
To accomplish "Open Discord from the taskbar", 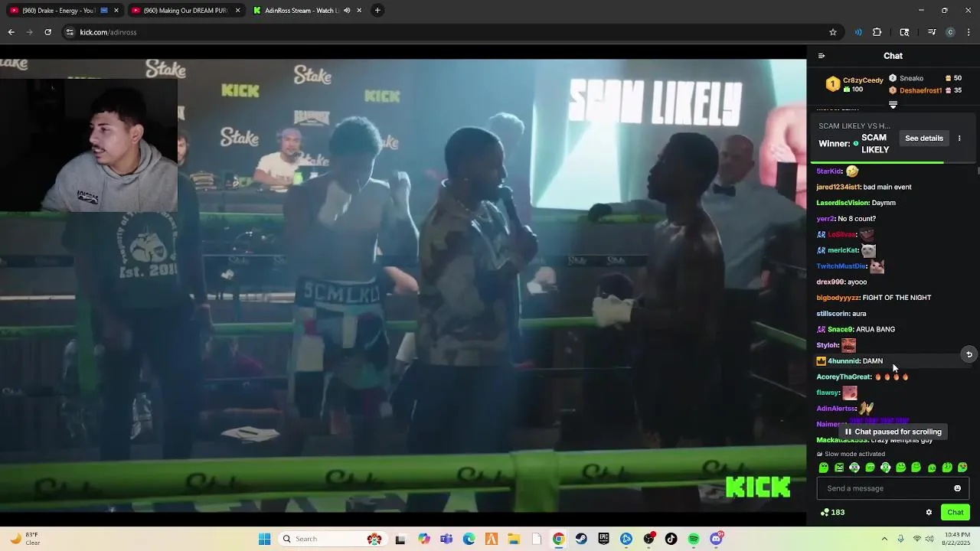I will click(717, 539).
